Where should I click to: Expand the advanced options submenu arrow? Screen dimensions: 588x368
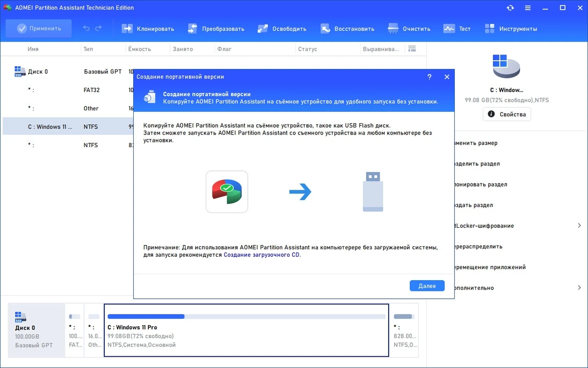[x=580, y=288]
